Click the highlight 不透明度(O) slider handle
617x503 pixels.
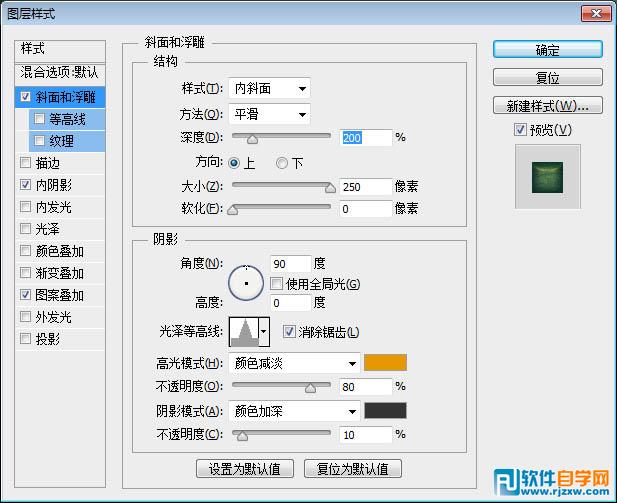310,388
